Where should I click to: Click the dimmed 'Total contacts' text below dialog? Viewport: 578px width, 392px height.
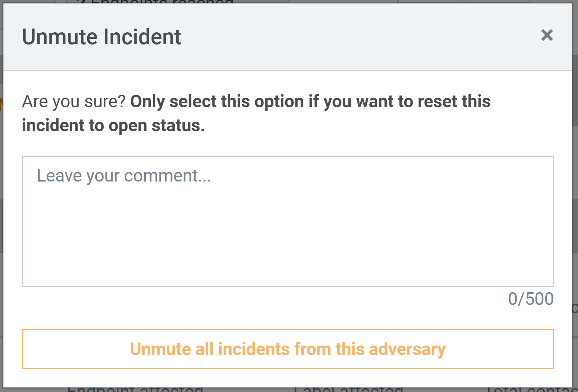531,389
